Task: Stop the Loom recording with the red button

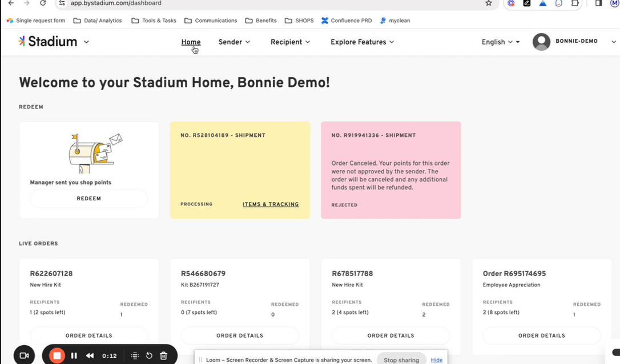Action: (x=57, y=355)
